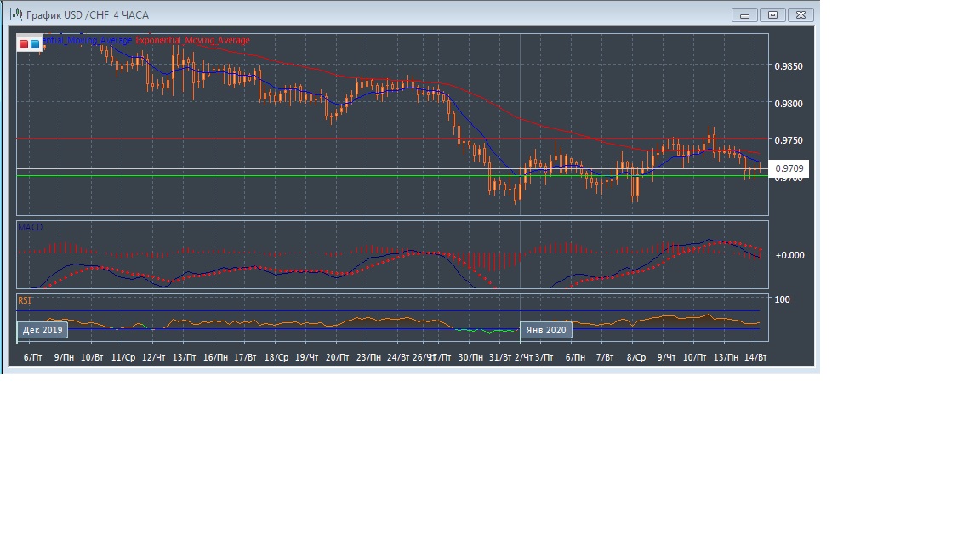Click the MACD indicator label
Screen dimensions: 980x551
[30, 228]
